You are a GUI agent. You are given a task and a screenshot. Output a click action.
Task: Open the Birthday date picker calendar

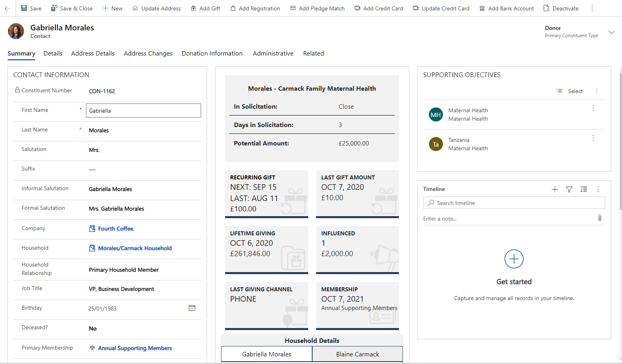click(192, 308)
